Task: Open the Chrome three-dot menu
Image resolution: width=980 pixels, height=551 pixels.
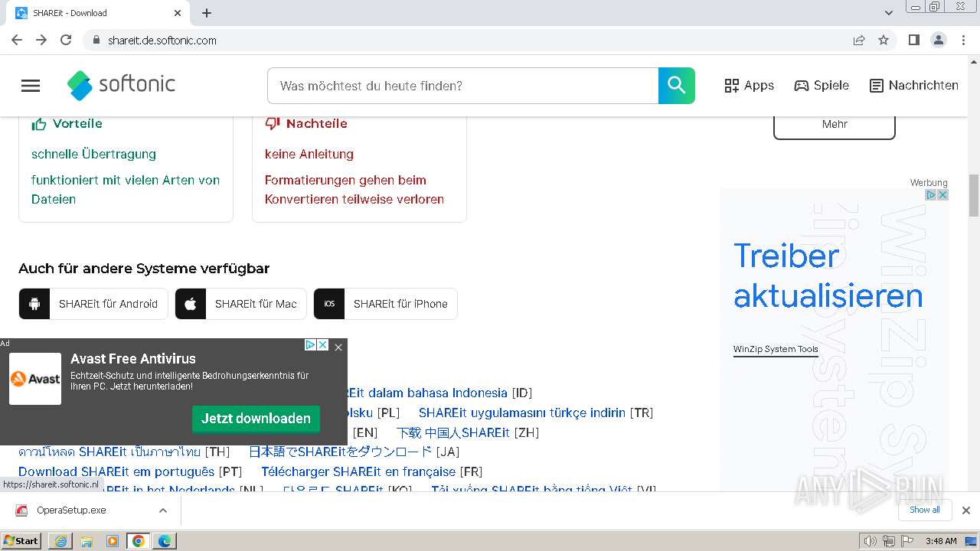Action: coord(963,40)
